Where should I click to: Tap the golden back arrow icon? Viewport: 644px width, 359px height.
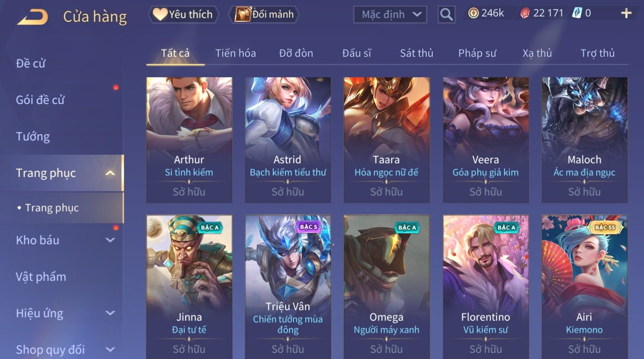click(32, 17)
